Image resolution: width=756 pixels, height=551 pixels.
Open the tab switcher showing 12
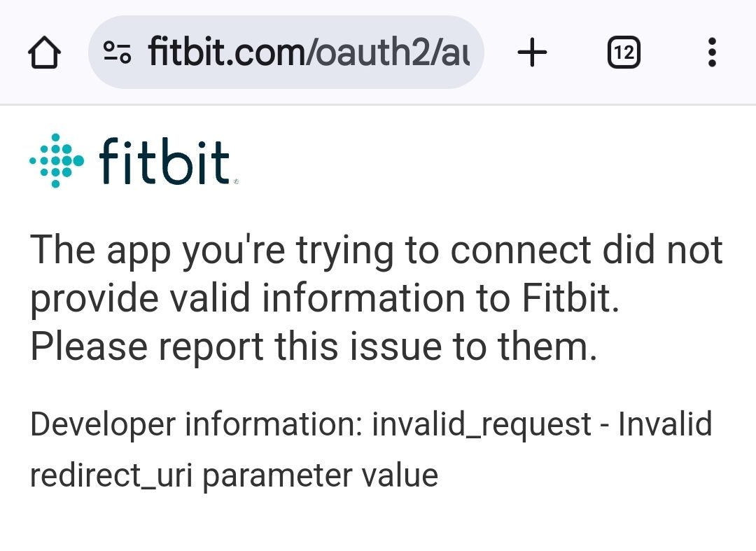(624, 53)
